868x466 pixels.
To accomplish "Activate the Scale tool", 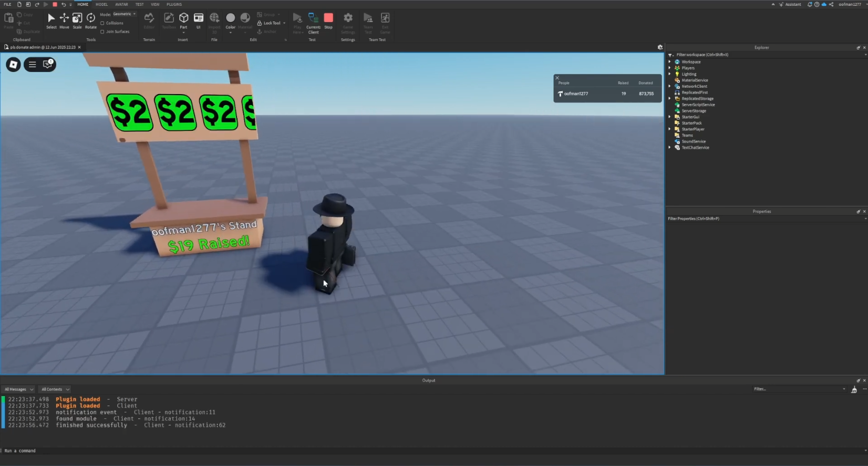I will [77, 20].
